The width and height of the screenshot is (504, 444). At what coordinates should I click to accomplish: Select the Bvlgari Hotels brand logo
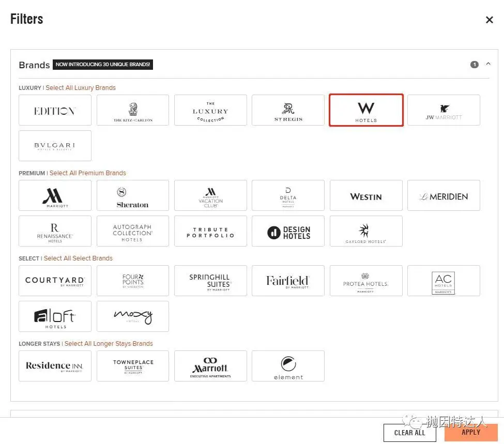pos(55,146)
